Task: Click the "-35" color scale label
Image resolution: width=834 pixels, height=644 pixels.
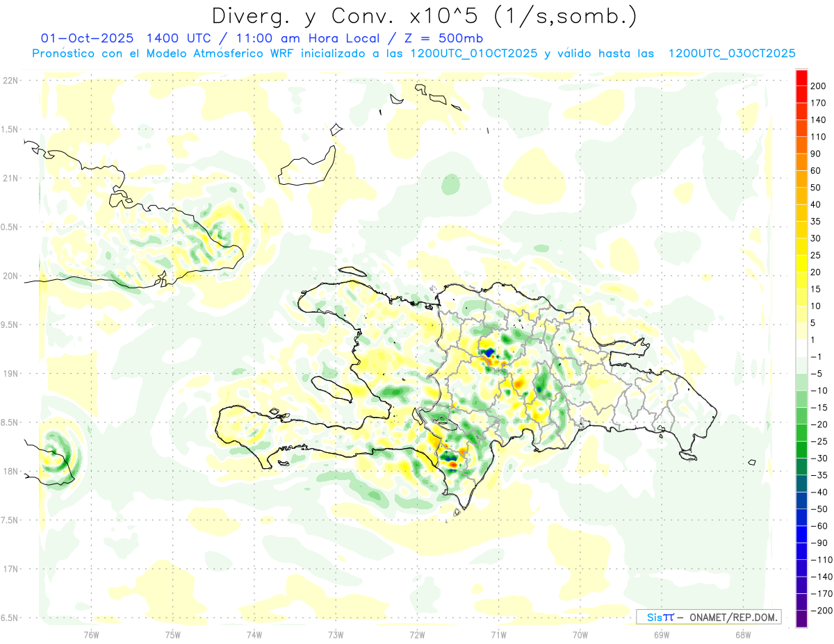Action: [819, 474]
